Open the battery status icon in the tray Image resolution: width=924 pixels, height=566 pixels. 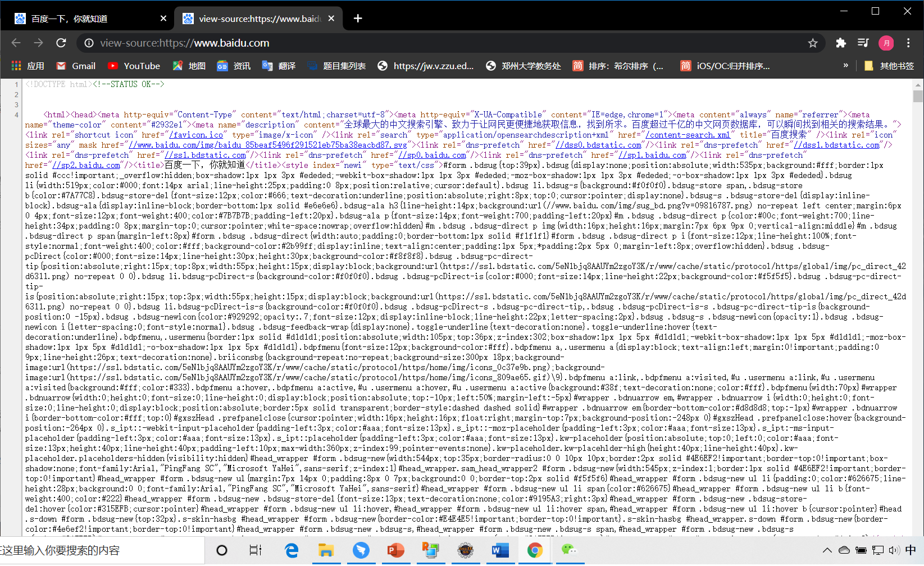click(x=861, y=550)
